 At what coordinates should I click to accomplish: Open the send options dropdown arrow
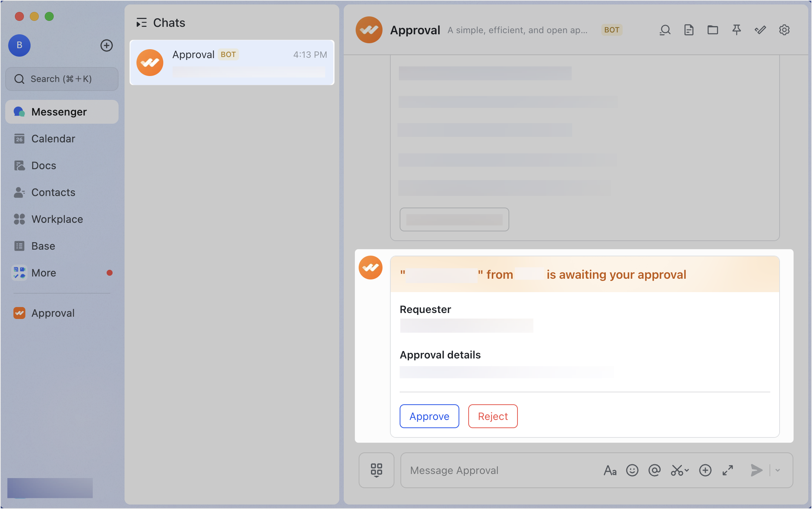click(778, 470)
